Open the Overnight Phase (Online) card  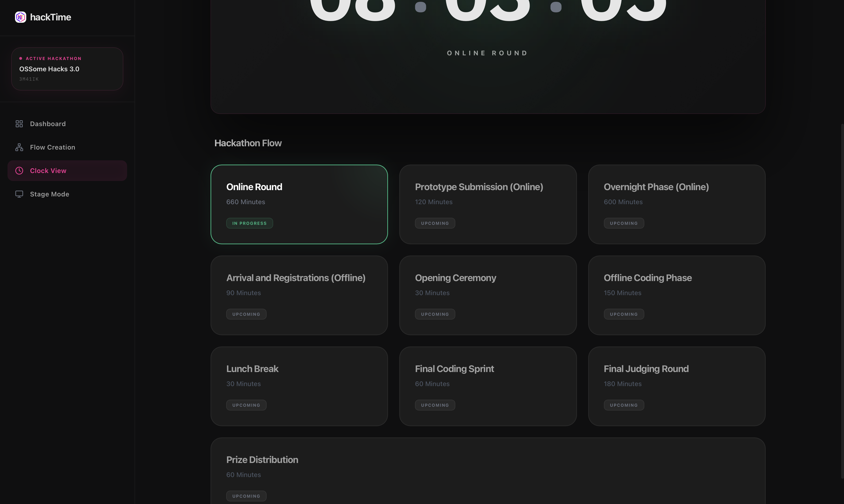pyautogui.click(x=677, y=204)
